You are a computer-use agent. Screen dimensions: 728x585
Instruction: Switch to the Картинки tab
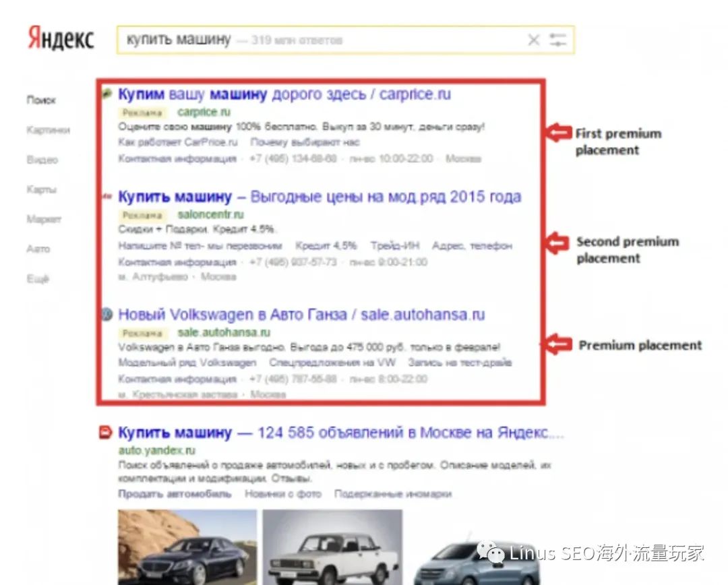(x=48, y=130)
